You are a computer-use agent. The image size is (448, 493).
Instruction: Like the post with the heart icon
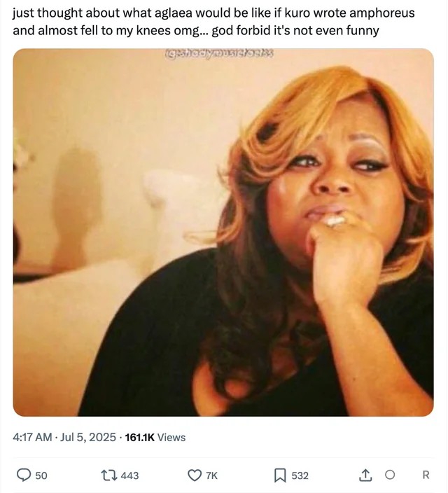click(195, 475)
